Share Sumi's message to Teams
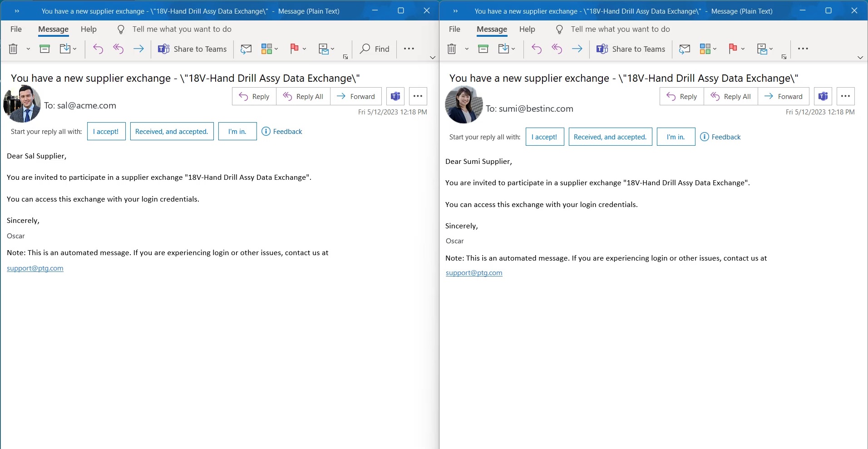Image resolution: width=868 pixels, height=449 pixels. (x=631, y=49)
